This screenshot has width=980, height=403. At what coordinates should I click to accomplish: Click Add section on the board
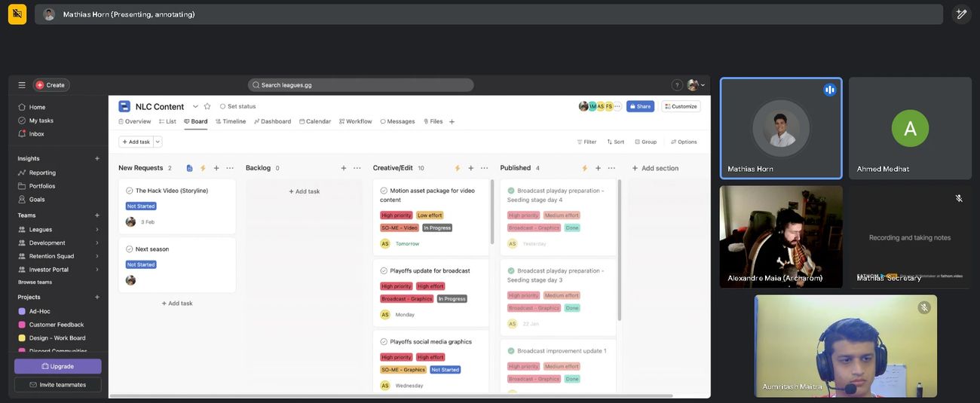pyautogui.click(x=655, y=168)
